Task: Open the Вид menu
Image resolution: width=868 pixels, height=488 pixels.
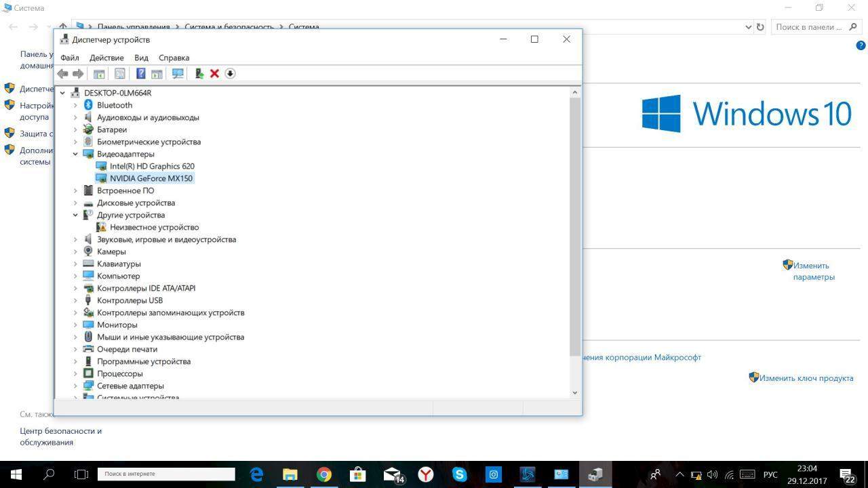Action: point(141,58)
